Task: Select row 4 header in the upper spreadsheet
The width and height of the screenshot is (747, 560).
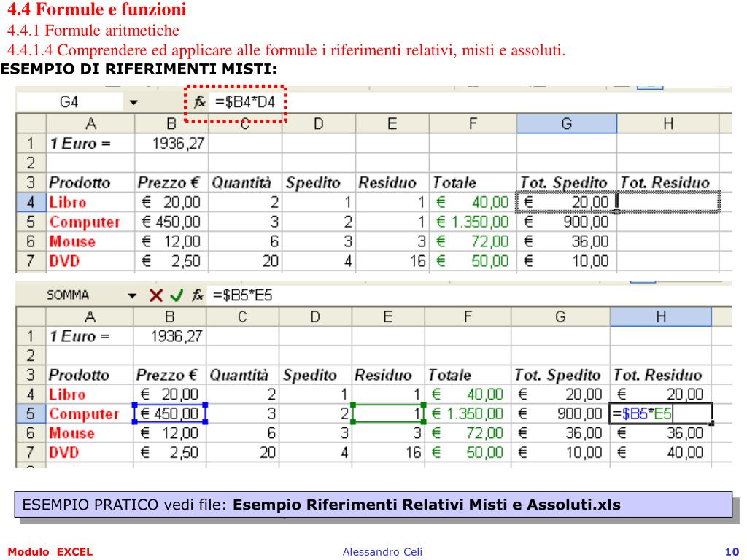Action: pyautogui.click(x=31, y=202)
